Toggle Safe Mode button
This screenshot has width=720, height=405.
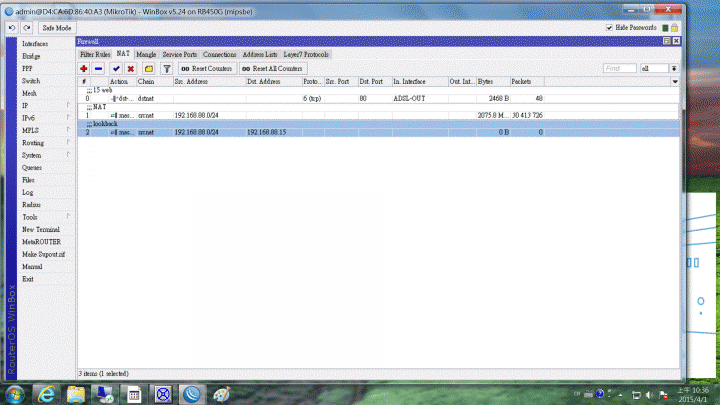pos(57,28)
